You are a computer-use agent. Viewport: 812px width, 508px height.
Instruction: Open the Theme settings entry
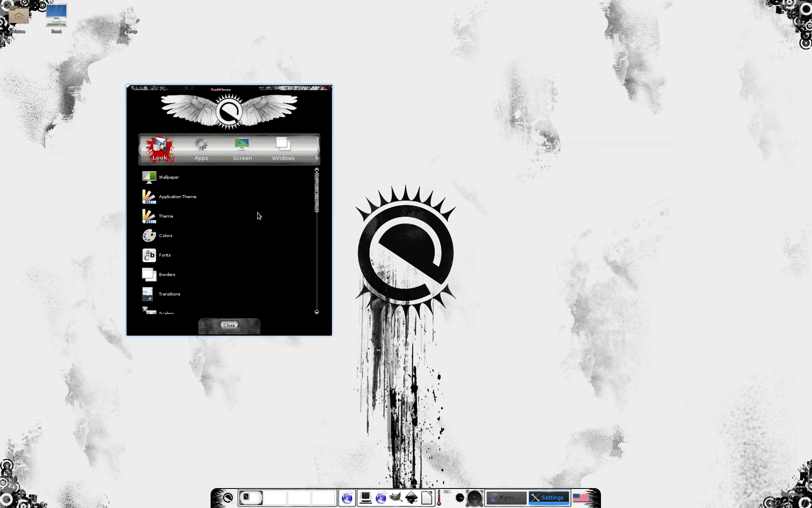(x=228, y=216)
